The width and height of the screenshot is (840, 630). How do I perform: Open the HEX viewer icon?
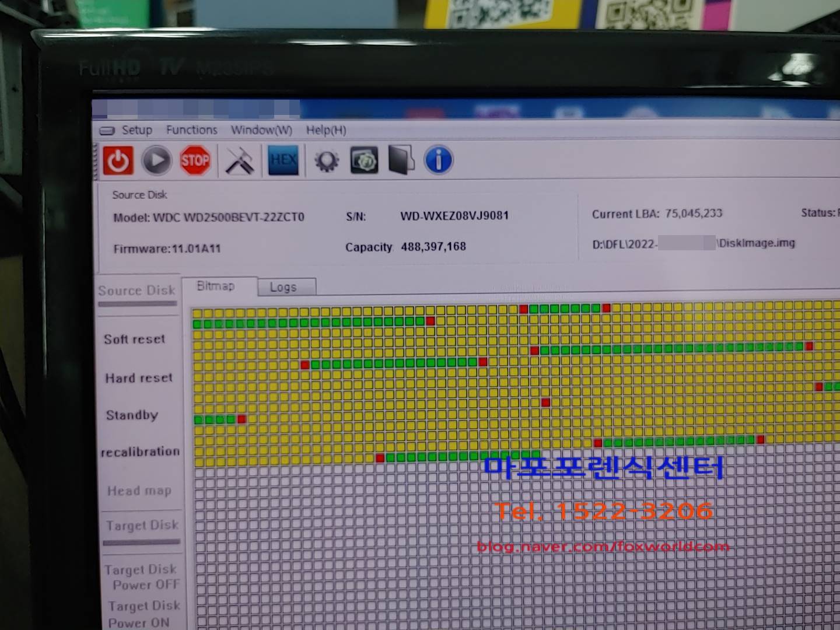tap(283, 160)
